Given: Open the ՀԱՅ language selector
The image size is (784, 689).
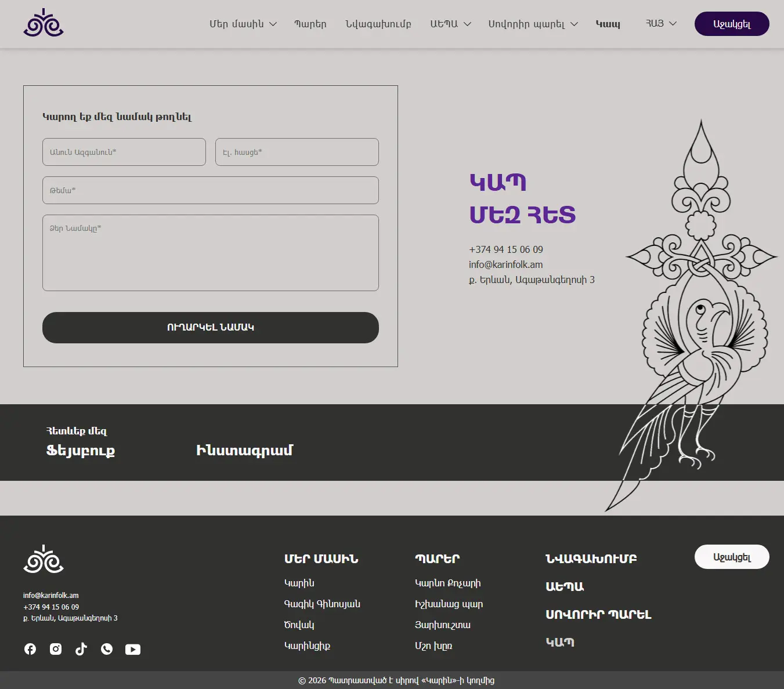Looking at the screenshot, I should 661,23.
